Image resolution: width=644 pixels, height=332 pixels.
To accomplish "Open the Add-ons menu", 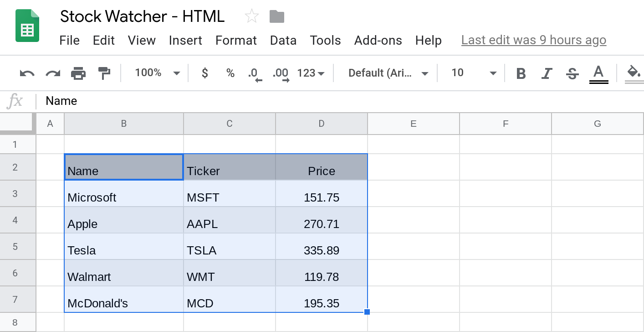I will click(378, 40).
